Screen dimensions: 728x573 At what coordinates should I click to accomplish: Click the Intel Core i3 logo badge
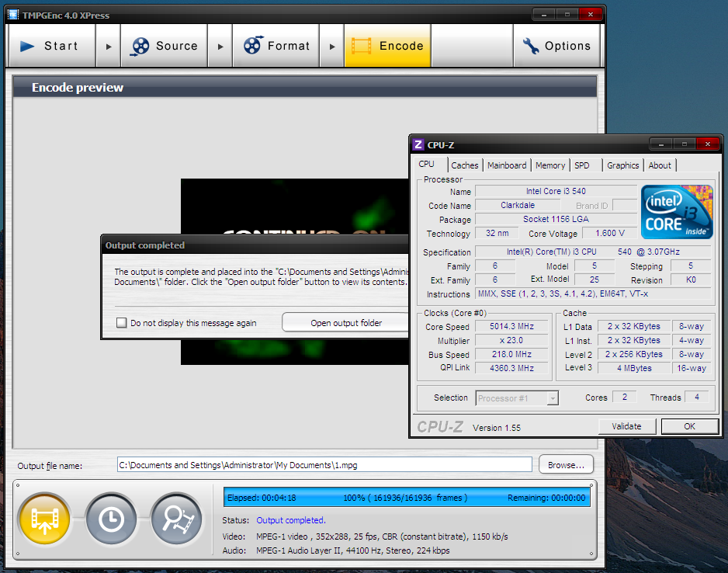(677, 212)
